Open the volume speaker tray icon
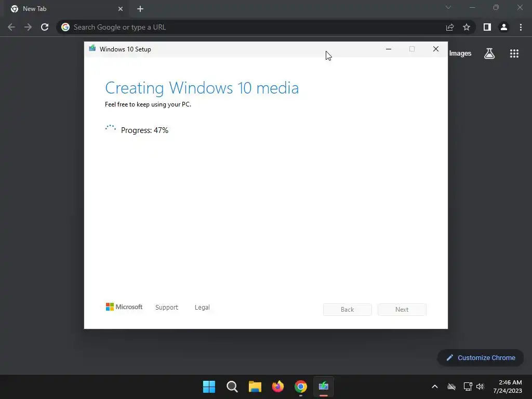The width and height of the screenshot is (532, 399). tap(480, 387)
